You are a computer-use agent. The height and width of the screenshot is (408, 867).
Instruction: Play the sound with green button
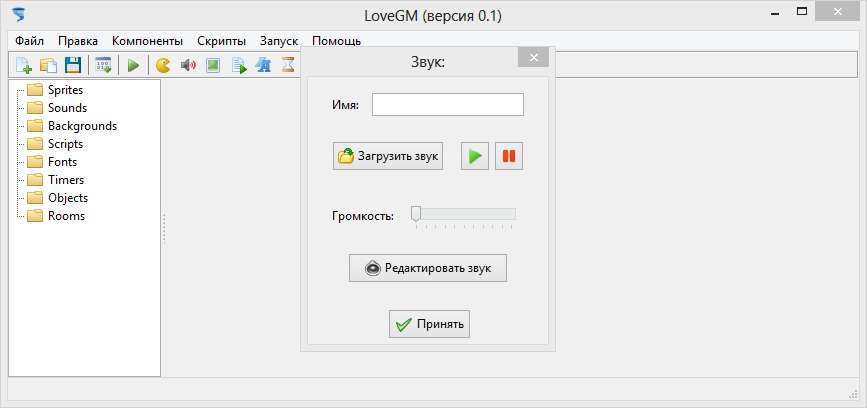pyautogui.click(x=475, y=156)
